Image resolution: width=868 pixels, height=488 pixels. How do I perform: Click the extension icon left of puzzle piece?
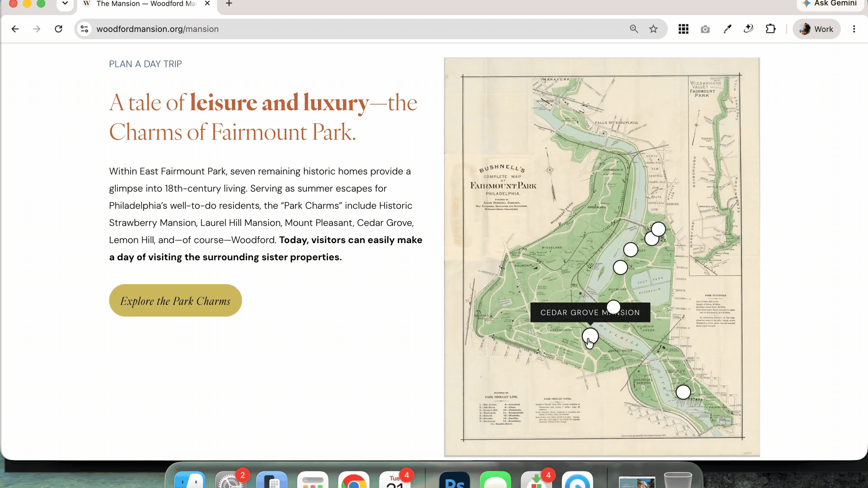point(749,29)
